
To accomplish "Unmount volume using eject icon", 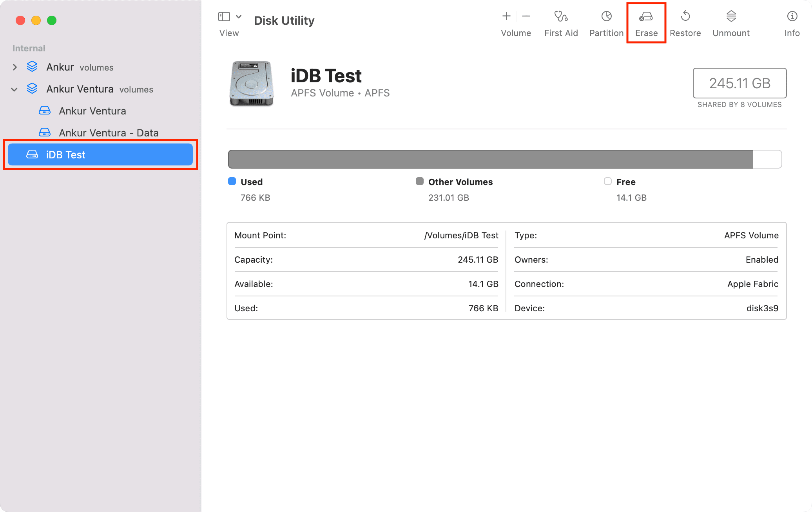I will point(731,16).
